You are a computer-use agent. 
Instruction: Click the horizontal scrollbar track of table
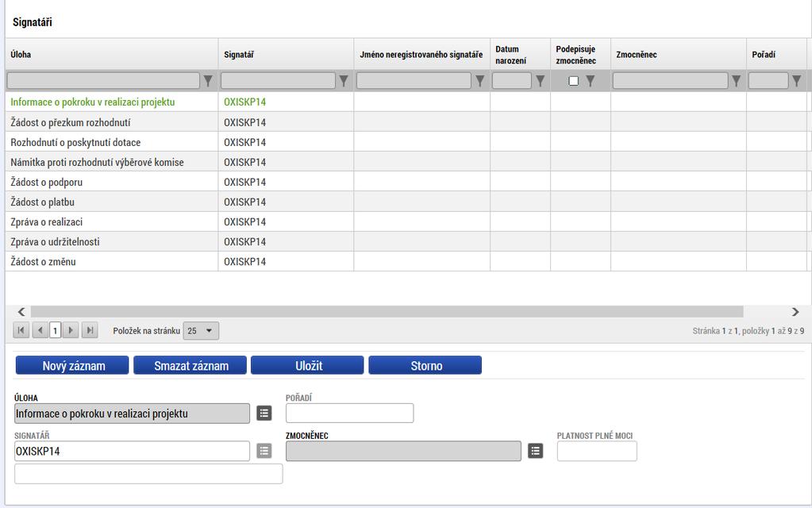387,312
